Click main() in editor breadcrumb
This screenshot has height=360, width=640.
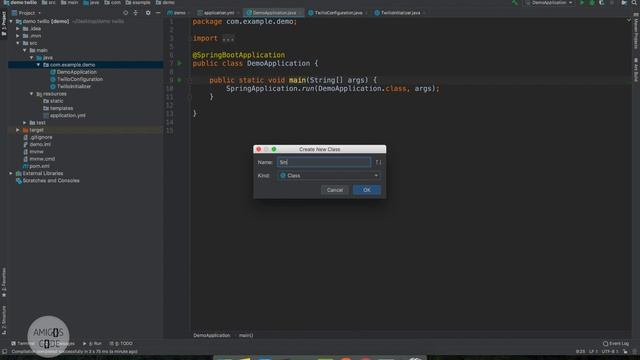246,336
